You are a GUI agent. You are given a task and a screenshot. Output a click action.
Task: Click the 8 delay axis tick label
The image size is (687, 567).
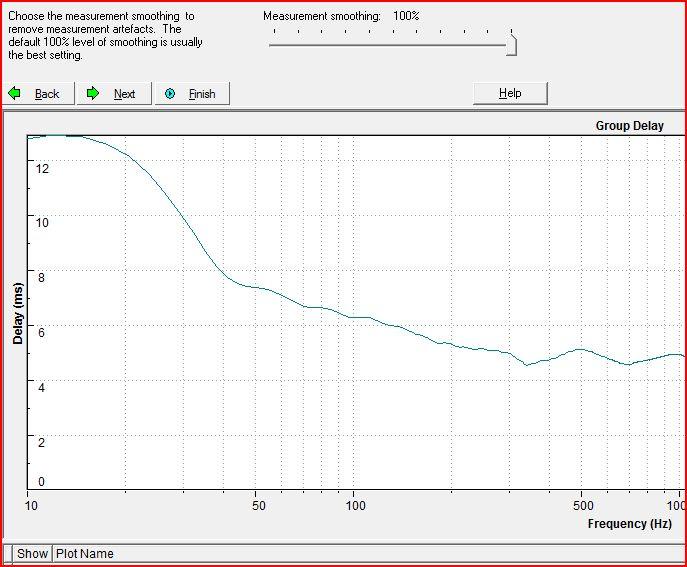pos(41,277)
